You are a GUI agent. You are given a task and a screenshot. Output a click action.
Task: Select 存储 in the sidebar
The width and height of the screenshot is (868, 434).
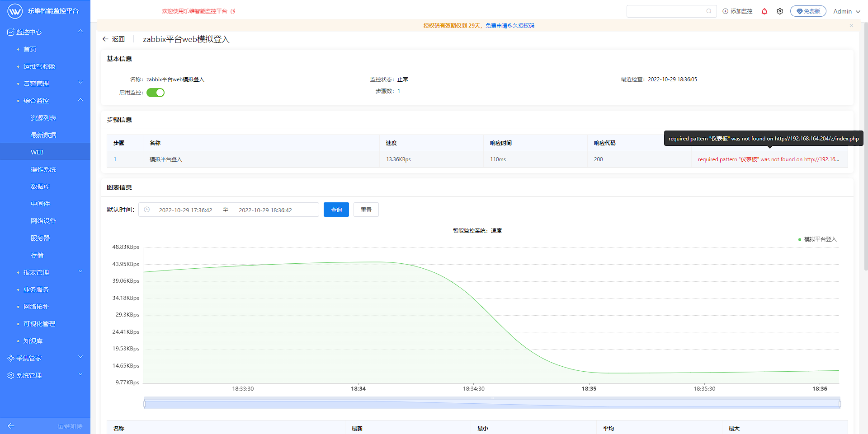point(37,255)
